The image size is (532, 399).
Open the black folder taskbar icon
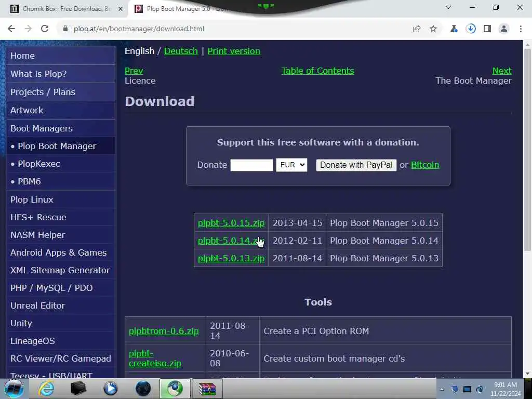tap(78, 389)
